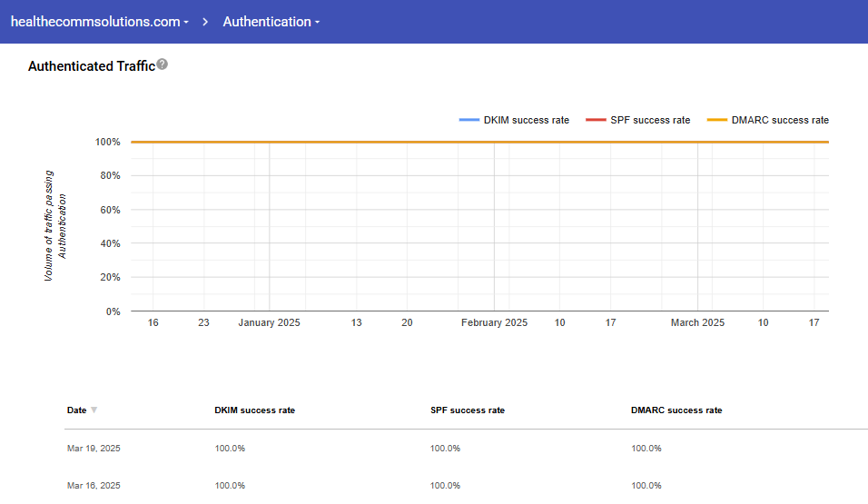Open the healthecommsolutions.com domain dropdown

point(99,22)
